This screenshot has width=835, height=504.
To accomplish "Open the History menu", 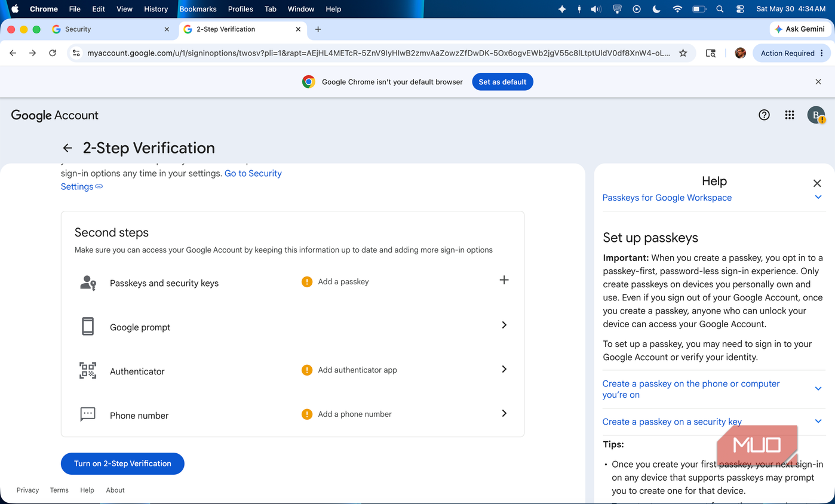I will (156, 9).
